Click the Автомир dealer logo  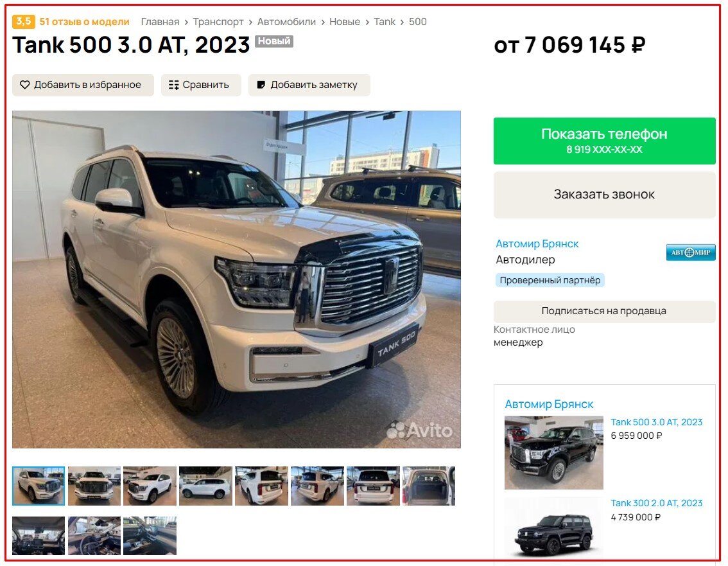click(x=690, y=252)
